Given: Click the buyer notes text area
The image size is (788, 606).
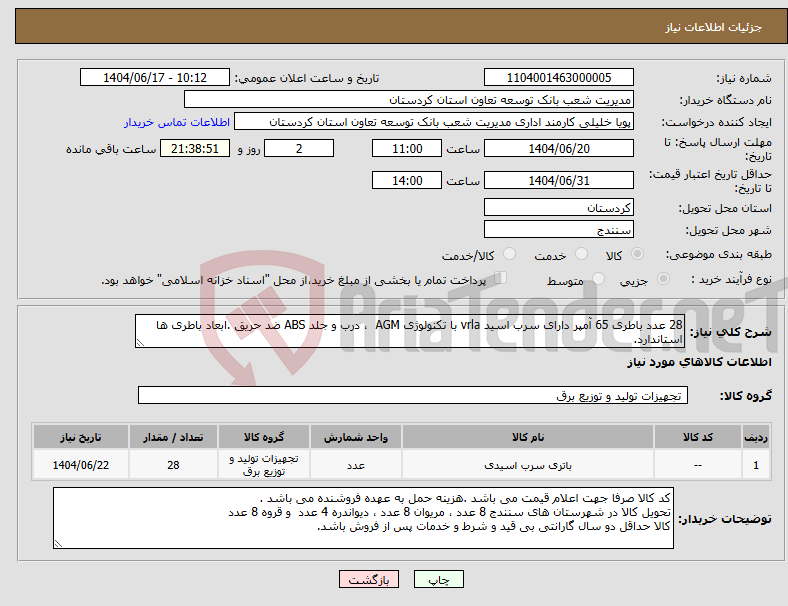Looking at the screenshot, I should 363,518.
